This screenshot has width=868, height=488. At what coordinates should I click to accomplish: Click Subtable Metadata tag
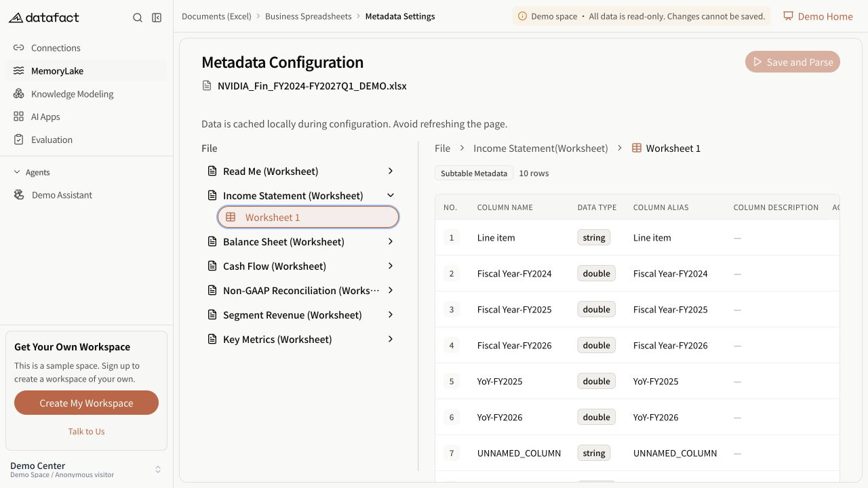click(x=474, y=174)
